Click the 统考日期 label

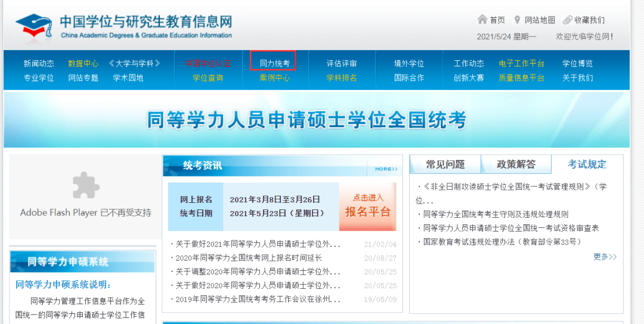point(196,214)
